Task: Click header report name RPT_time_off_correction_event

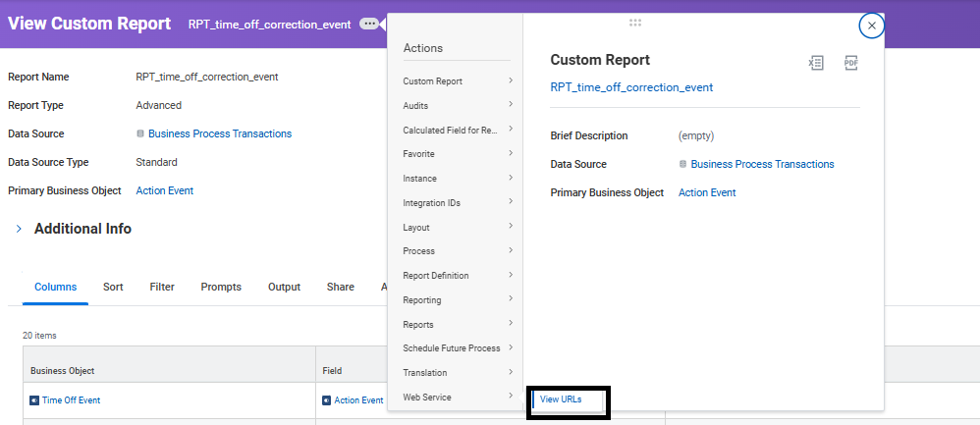Action: (x=270, y=25)
